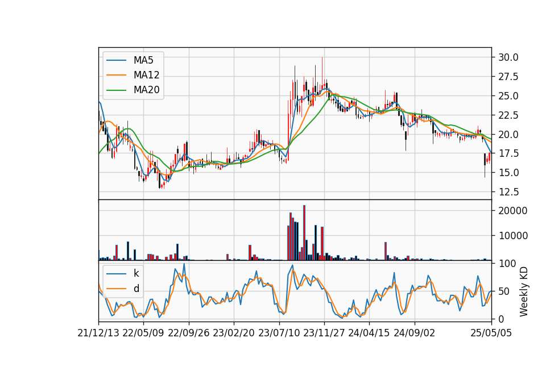546x392 pixels.
Task: Click the 12.5 price axis label
Action: pos(508,192)
